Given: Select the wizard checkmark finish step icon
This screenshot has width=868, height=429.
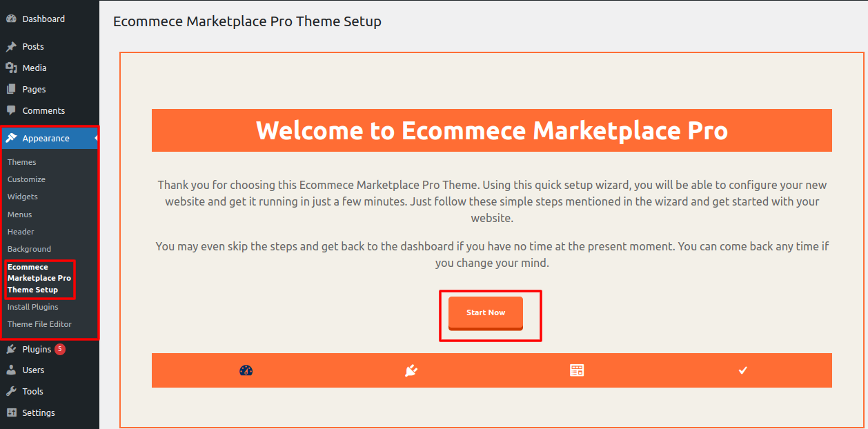Looking at the screenshot, I should tap(742, 370).
